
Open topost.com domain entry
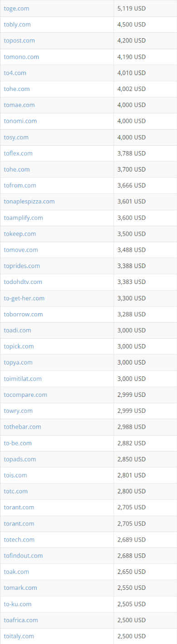click(19, 41)
